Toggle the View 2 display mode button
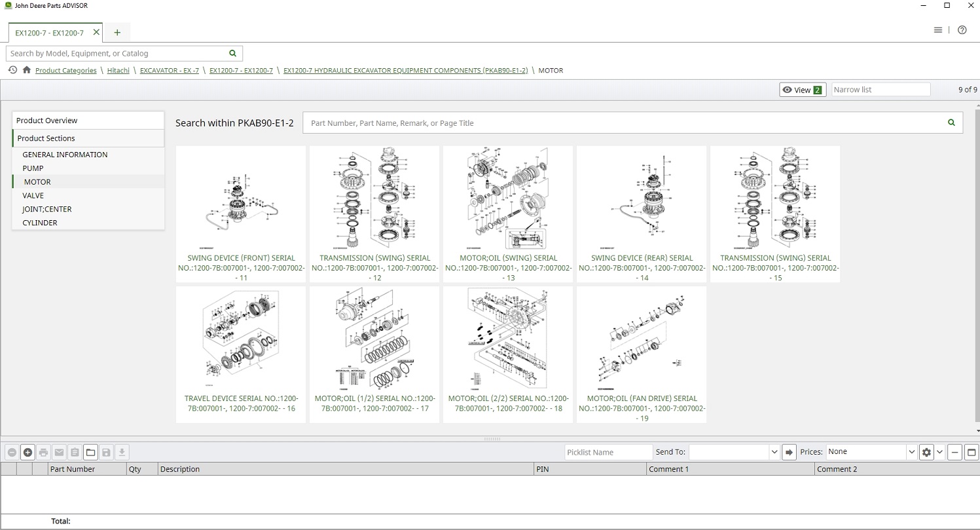Image resolution: width=980 pixels, height=530 pixels. coord(802,90)
